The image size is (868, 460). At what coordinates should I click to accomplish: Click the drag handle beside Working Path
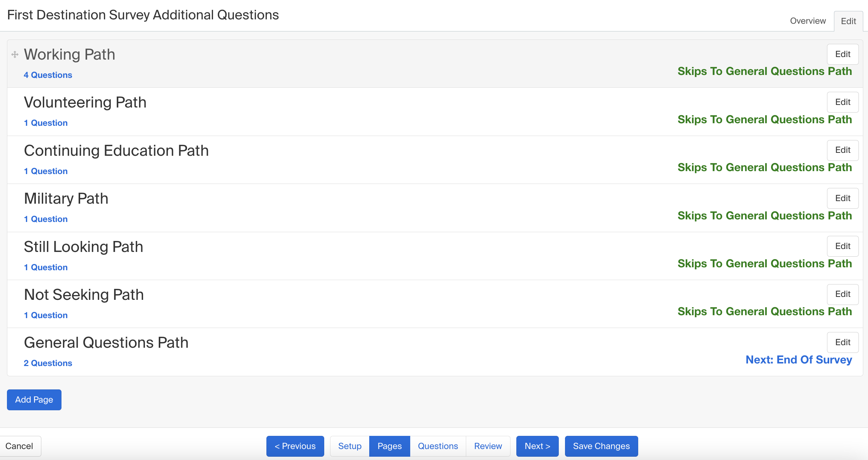click(15, 54)
